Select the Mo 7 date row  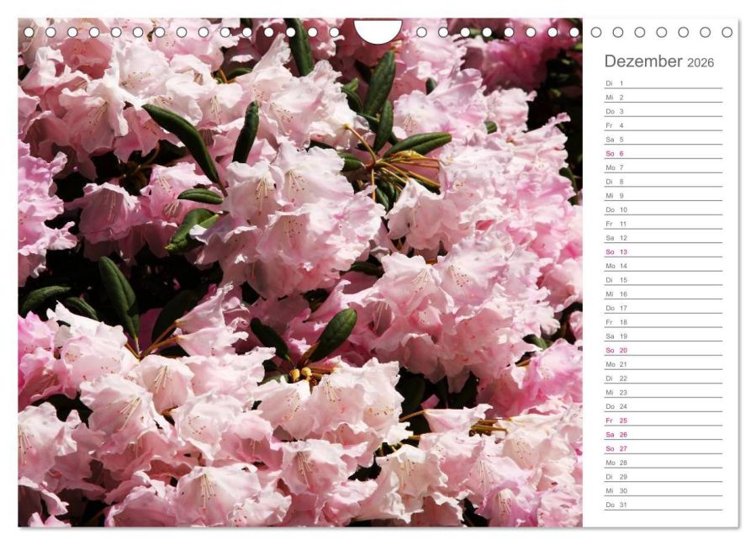[x=663, y=167]
